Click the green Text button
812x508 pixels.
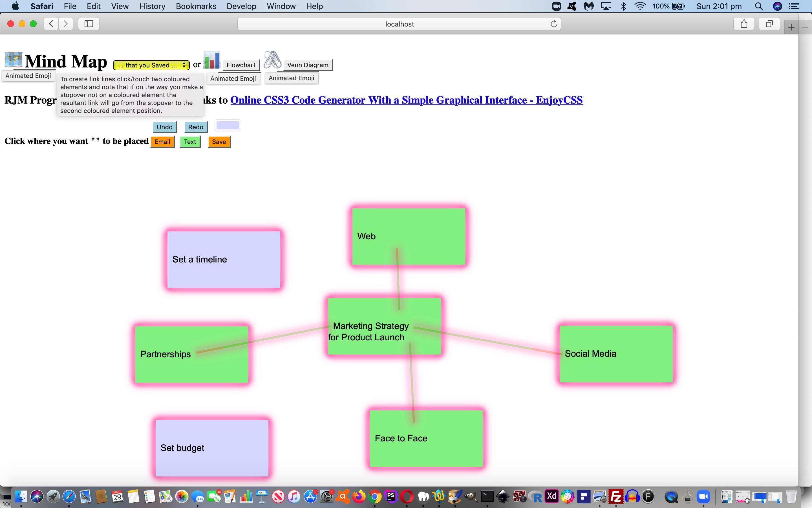190,142
